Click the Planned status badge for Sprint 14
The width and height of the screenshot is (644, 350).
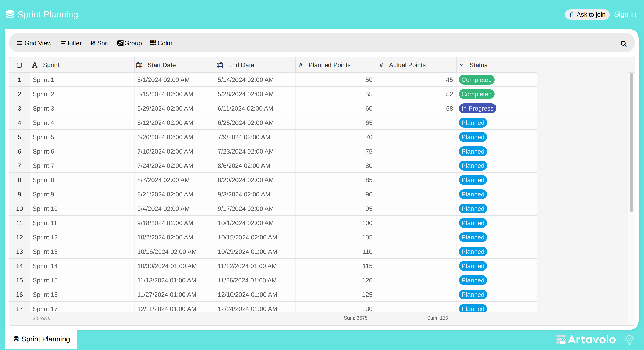tap(473, 266)
